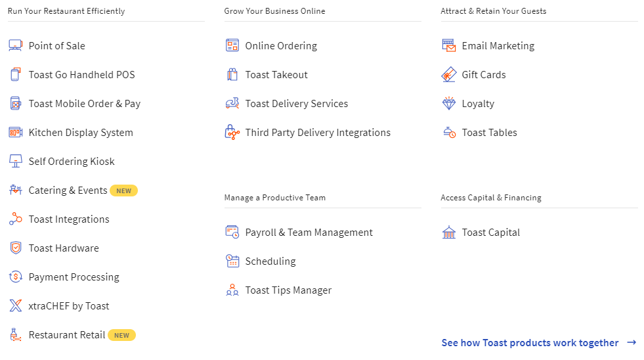This screenshot has width=644, height=360.
Task: Go to Gift Cards page
Action: (x=484, y=75)
